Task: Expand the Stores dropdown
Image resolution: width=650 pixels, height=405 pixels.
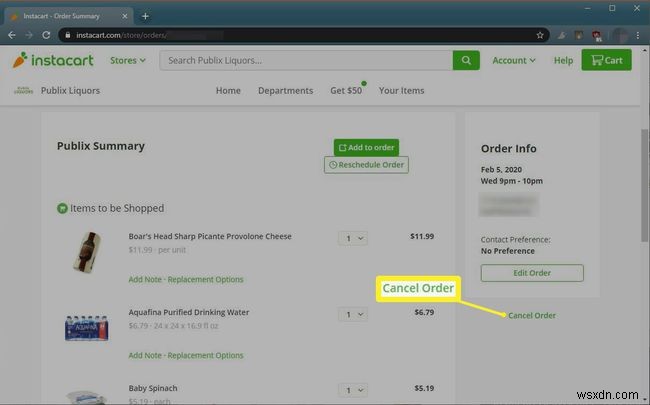Action: pyautogui.click(x=128, y=60)
